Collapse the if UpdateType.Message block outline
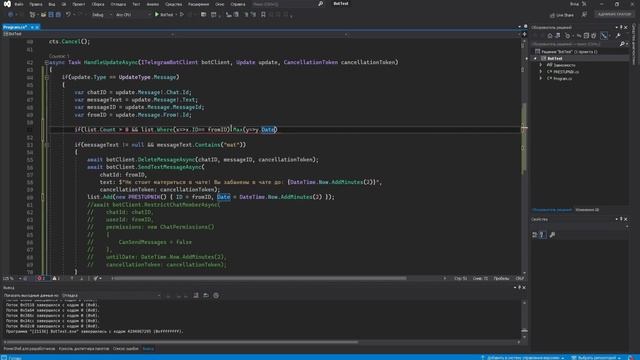The image size is (640, 360). point(47,77)
